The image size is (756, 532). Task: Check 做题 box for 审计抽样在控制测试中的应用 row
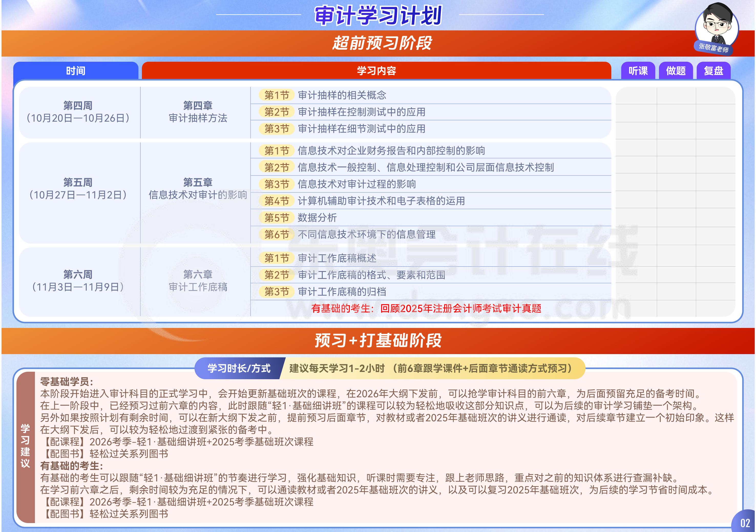tap(676, 113)
